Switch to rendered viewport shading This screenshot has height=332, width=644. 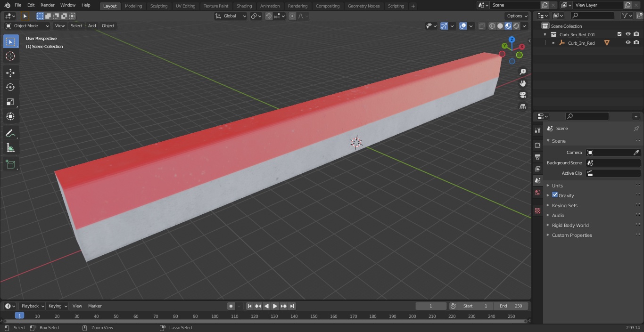click(517, 26)
